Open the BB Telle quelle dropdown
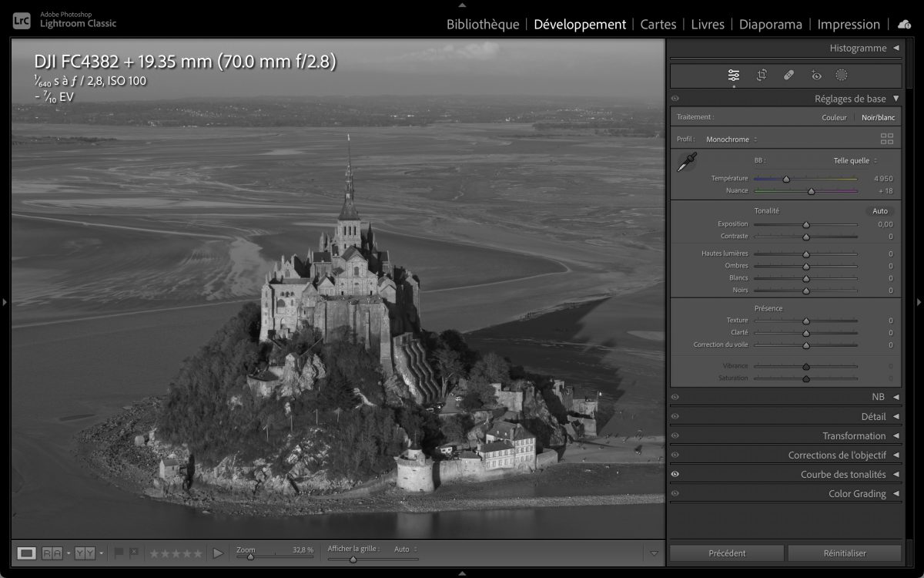The height and width of the screenshot is (578, 924). 855,161
